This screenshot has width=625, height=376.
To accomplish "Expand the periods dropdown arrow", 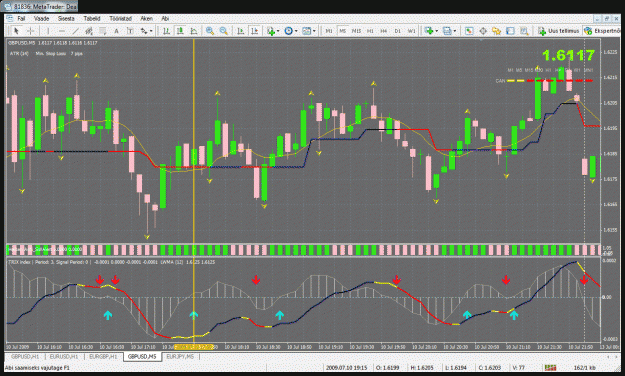I will point(296,31).
